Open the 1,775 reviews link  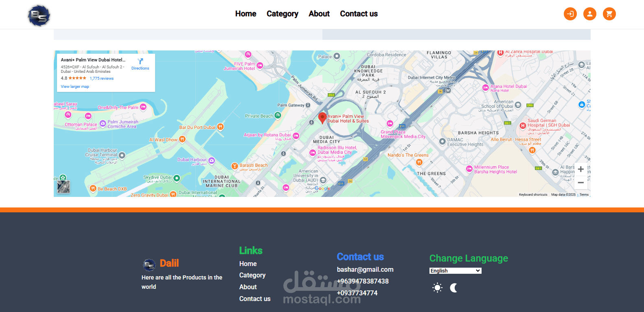tap(102, 79)
